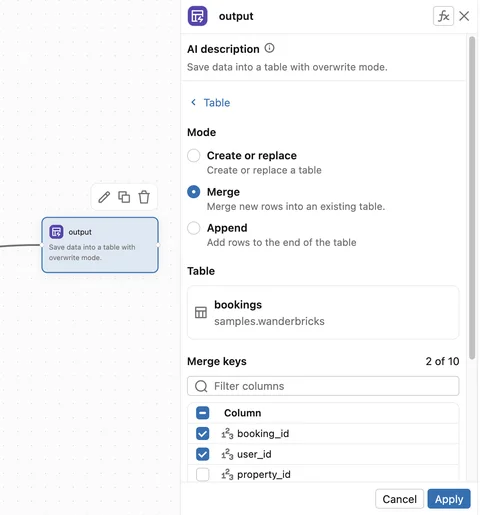Click the 'Merge new rows into an existing table.' text
The image size is (480, 515).
(x=296, y=207)
